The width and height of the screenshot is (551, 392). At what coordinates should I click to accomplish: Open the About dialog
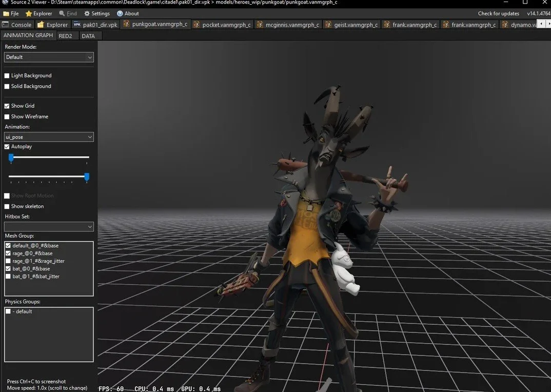tap(128, 14)
